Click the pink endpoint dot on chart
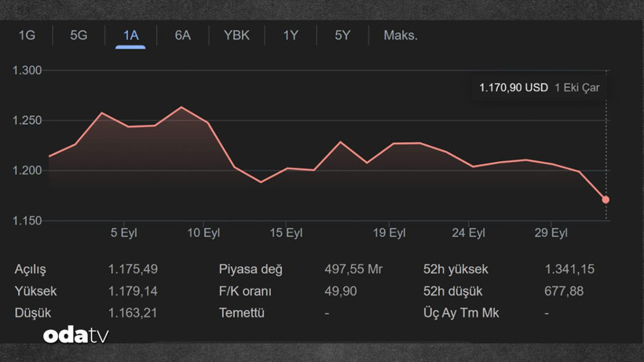 (x=606, y=199)
